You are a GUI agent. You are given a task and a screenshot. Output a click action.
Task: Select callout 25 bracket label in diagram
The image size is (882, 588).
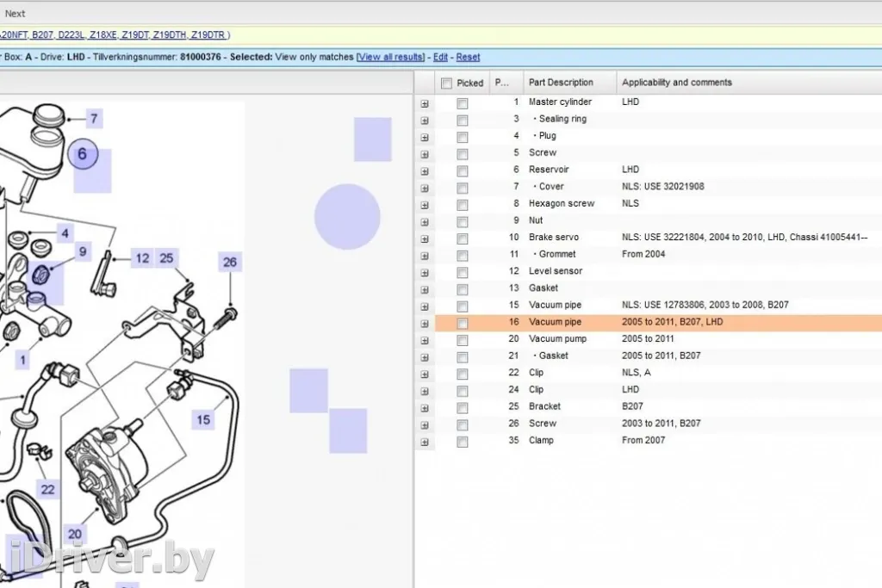click(x=167, y=257)
